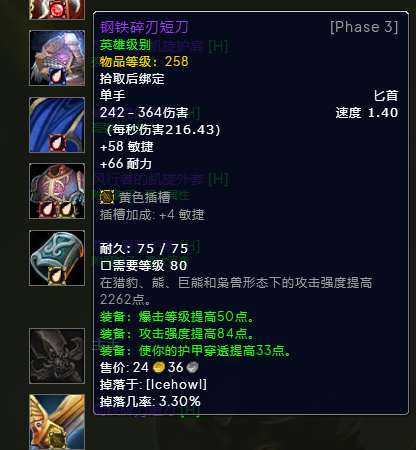Screen dimensions: 416x450
Task: Open the [Icehowl] drop source link
Action: click(176, 384)
